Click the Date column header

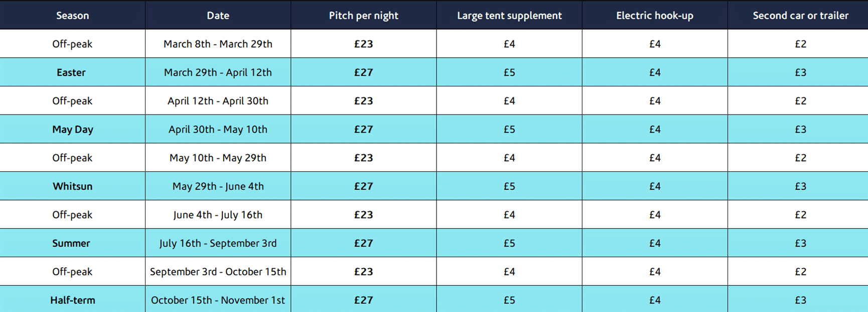click(x=218, y=16)
